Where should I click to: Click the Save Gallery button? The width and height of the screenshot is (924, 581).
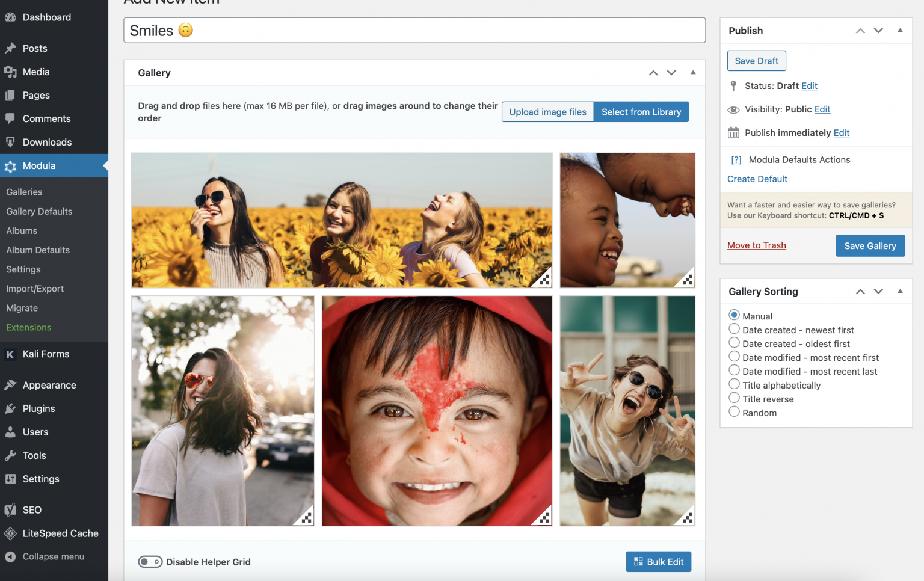870,245
